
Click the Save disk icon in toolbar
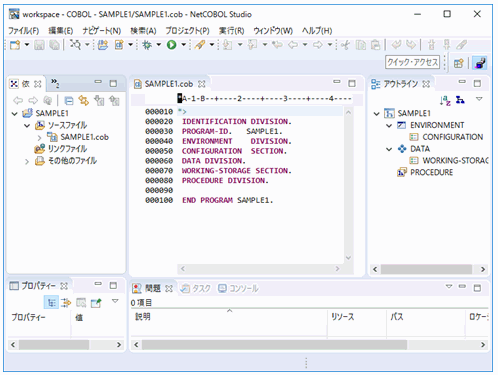pos(39,45)
